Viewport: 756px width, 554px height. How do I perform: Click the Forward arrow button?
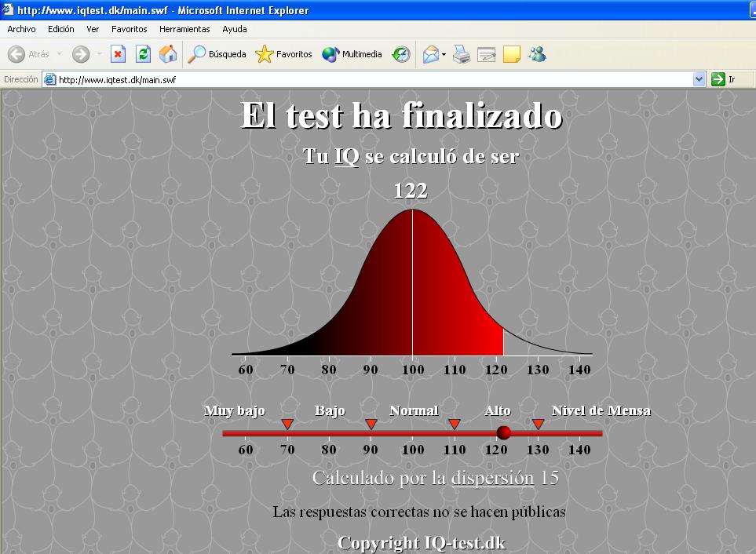(81, 54)
